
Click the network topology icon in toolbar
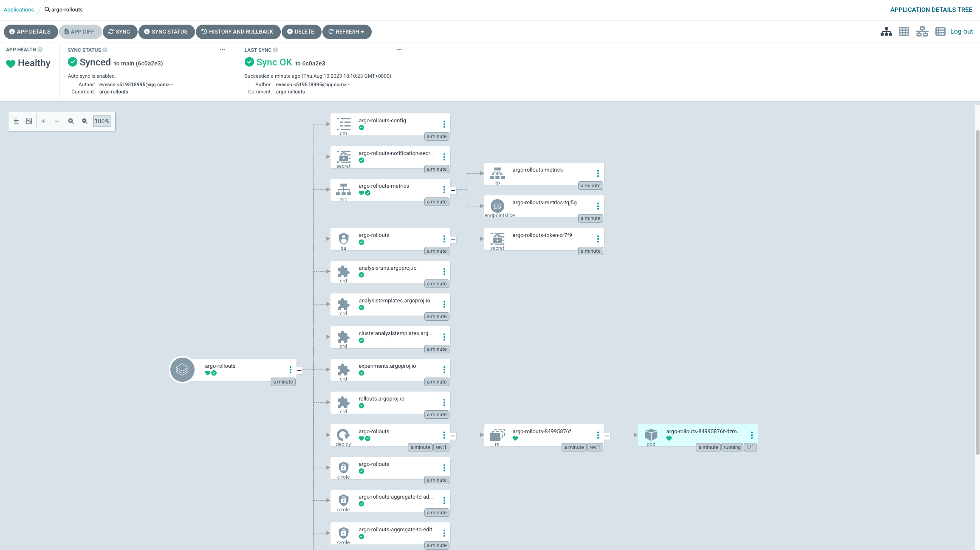921,31
